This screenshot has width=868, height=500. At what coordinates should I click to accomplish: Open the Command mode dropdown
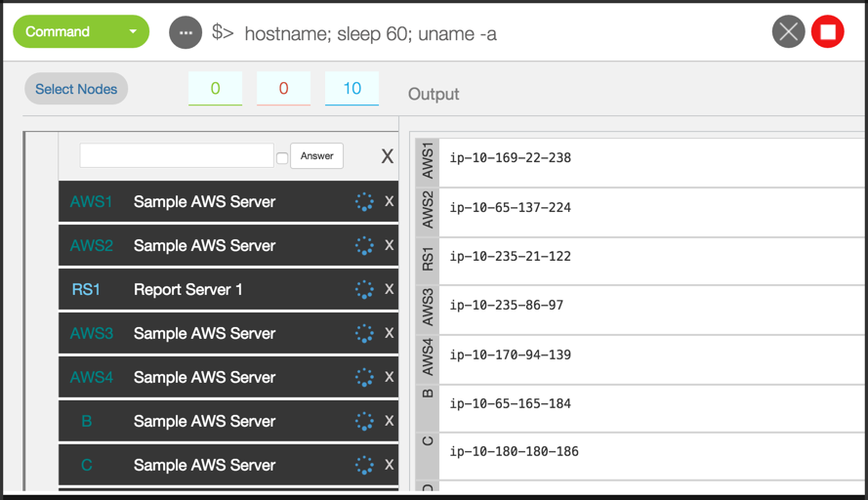pyautogui.click(x=81, y=31)
